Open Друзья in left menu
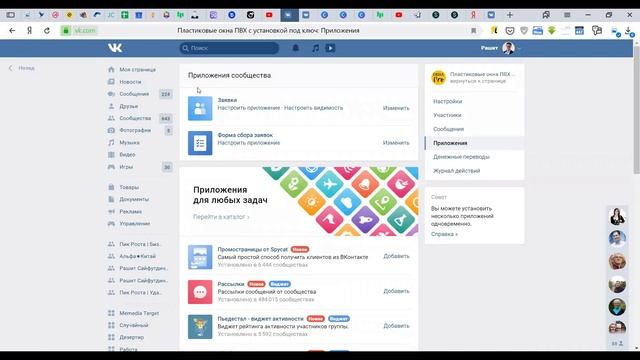The height and width of the screenshot is (360, 640). pos(129,106)
